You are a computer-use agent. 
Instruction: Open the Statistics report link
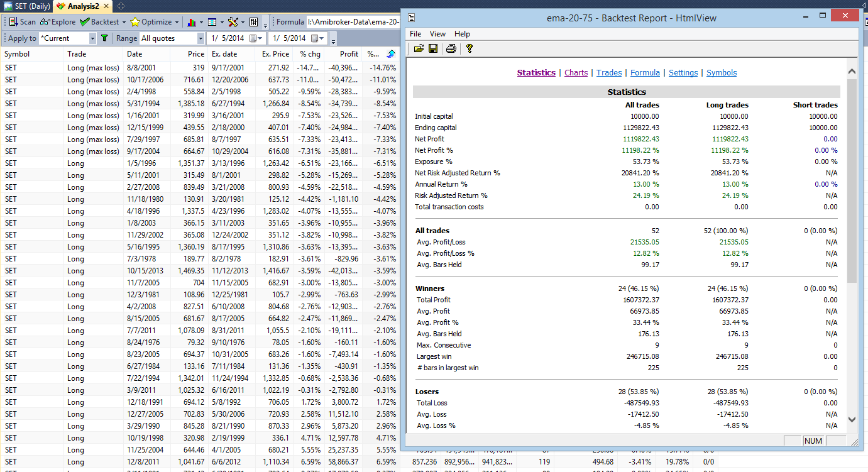pyautogui.click(x=536, y=73)
